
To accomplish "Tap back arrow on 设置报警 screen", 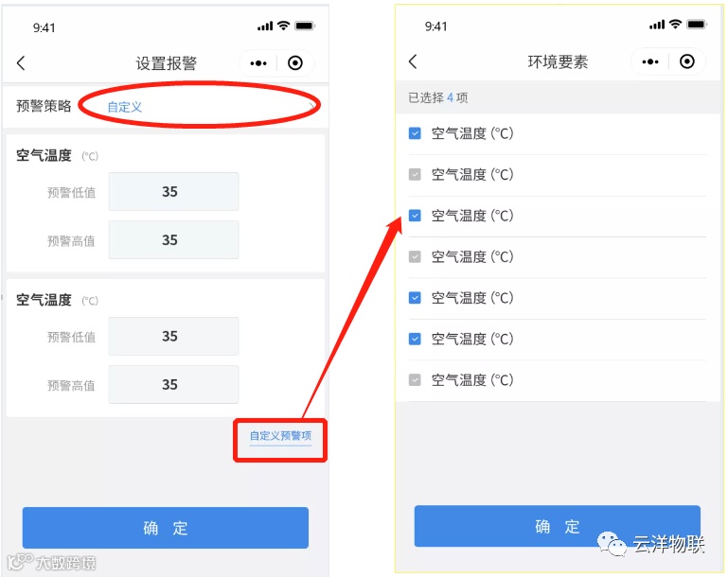I will (21, 63).
